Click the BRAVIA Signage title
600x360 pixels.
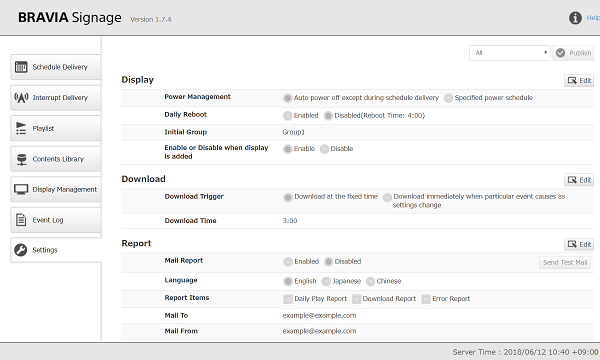pyautogui.click(x=70, y=18)
